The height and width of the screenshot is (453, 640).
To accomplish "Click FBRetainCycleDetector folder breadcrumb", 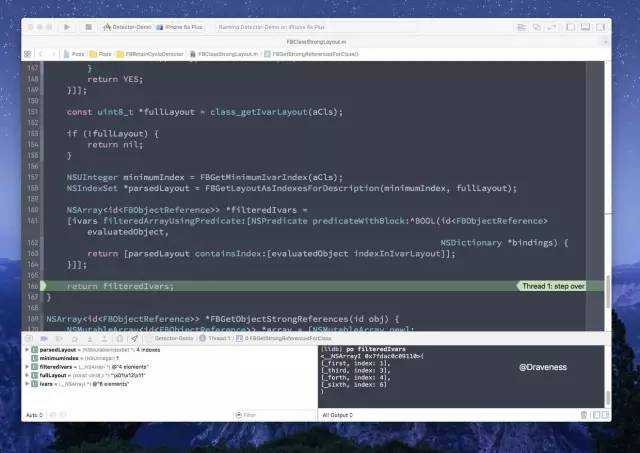I will (x=150, y=54).
